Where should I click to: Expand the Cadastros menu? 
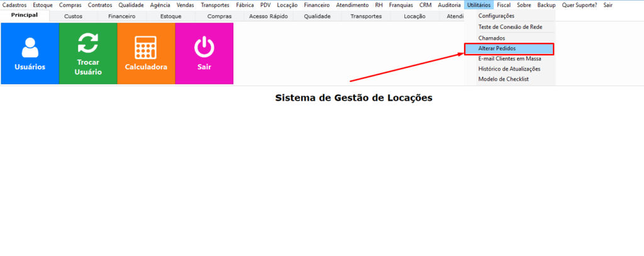pos(14,5)
